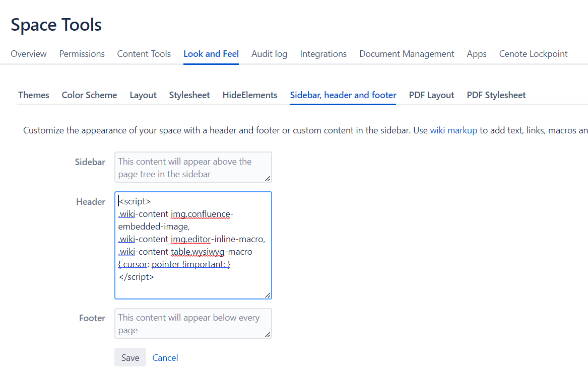Open Document Management section
The image size is (588, 376).
[406, 54]
